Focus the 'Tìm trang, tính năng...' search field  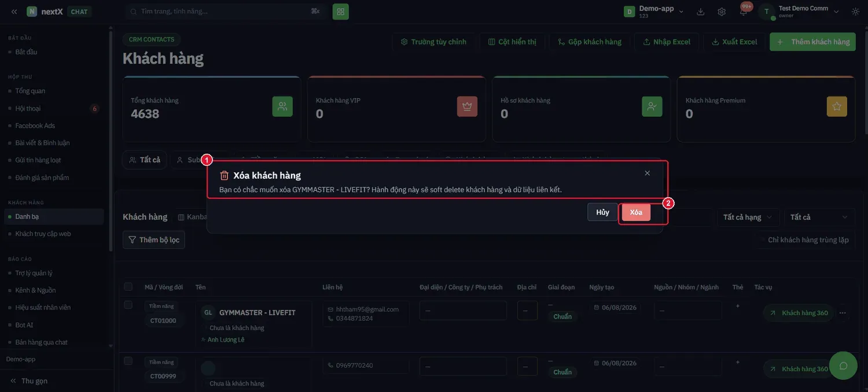click(x=226, y=12)
